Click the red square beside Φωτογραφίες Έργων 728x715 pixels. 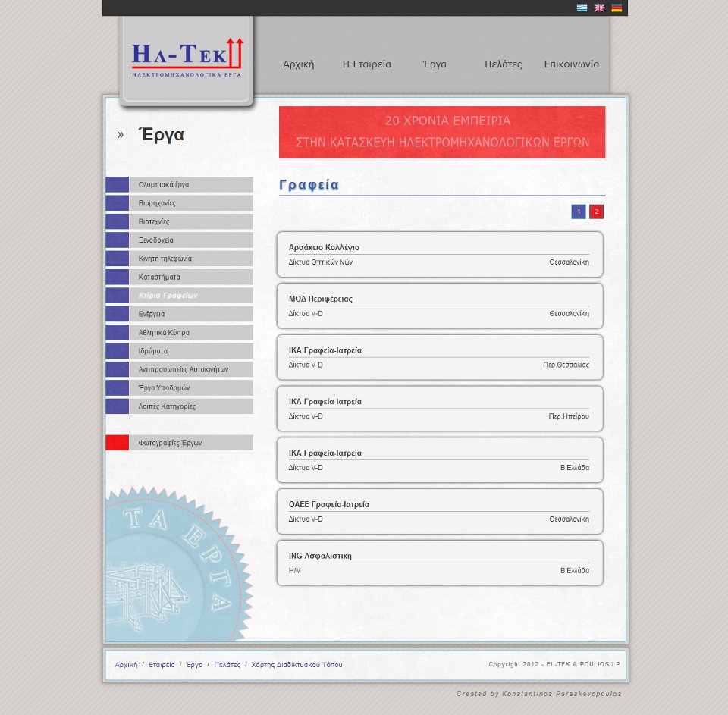117,443
